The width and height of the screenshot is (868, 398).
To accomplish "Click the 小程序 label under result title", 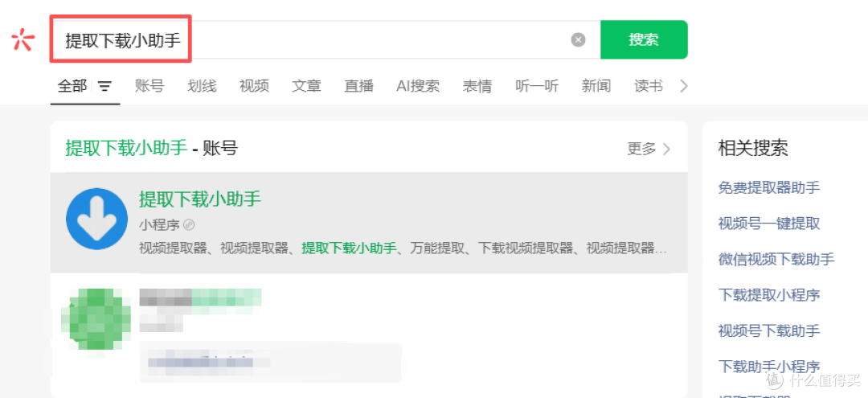I will [159, 225].
